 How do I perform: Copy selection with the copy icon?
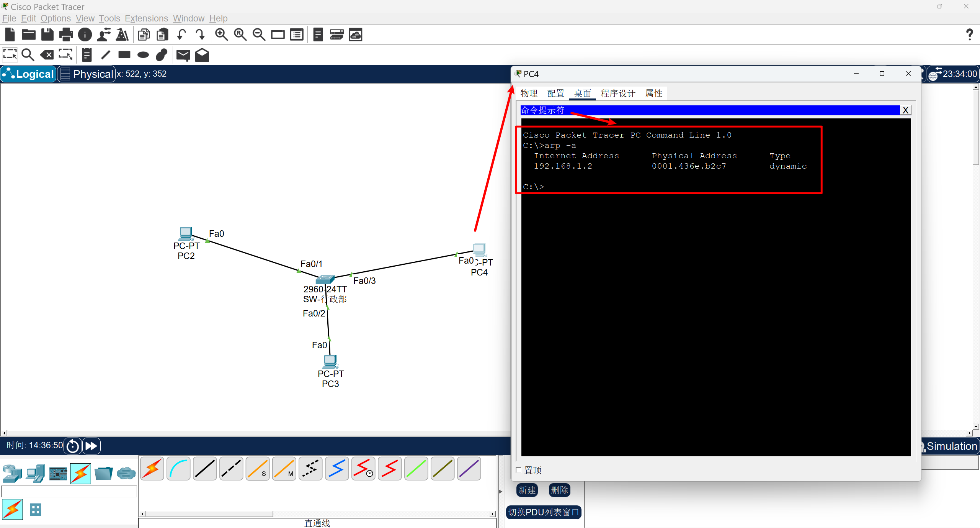coord(144,34)
